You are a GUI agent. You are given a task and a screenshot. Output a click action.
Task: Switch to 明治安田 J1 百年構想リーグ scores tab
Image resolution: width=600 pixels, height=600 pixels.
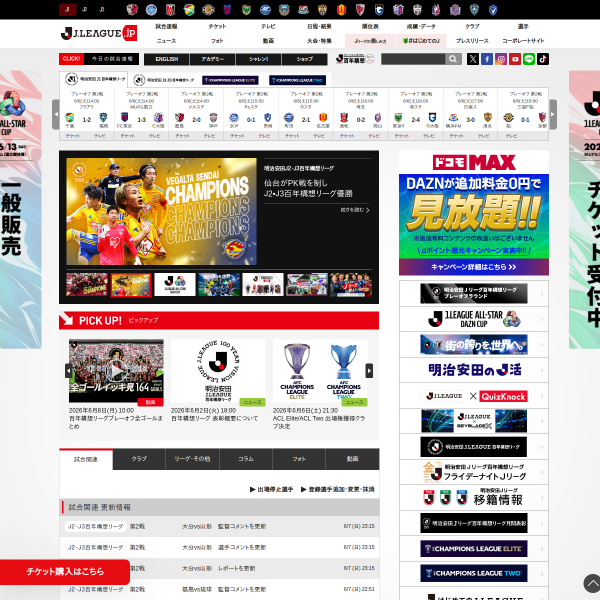coord(94,79)
